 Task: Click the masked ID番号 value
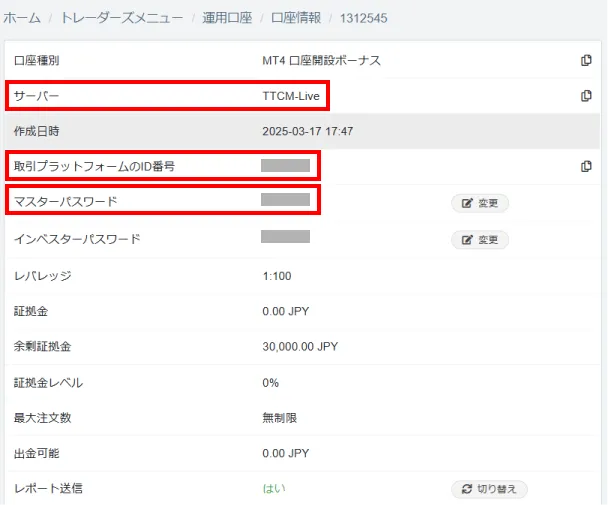(x=285, y=165)
